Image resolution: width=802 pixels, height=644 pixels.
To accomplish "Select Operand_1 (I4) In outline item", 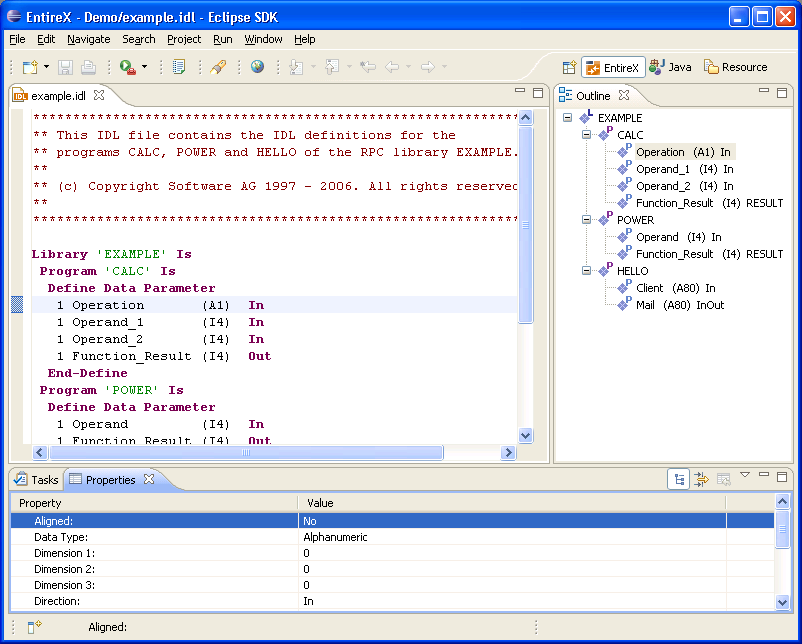I will (x=684, y=169).
